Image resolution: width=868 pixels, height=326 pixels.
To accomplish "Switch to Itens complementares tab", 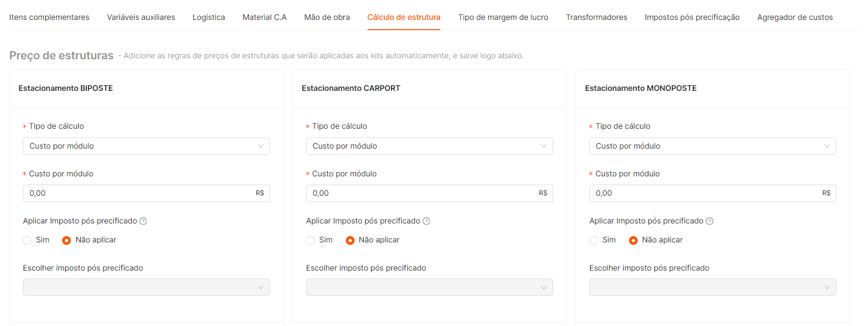I will pos(49,17).
